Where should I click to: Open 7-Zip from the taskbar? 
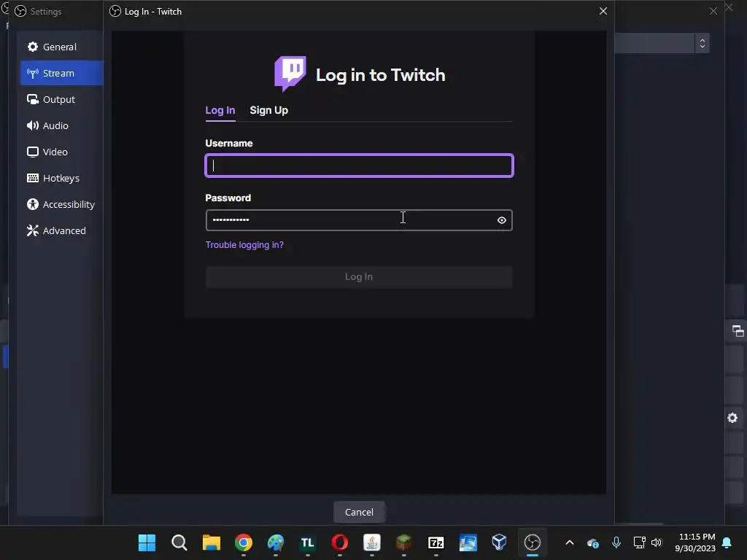pyautogui.click(x=436, y=542)
